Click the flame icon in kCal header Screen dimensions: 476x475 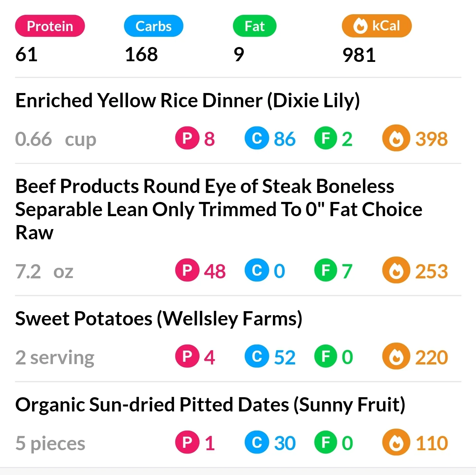tap(360, 26)
